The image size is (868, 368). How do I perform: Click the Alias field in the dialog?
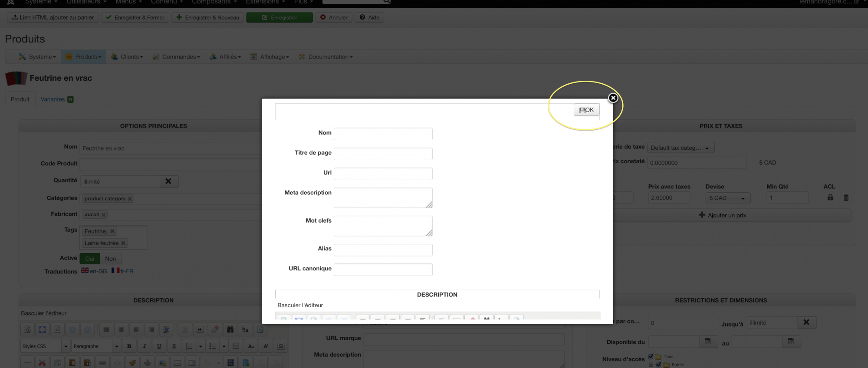tap(383, 250)
